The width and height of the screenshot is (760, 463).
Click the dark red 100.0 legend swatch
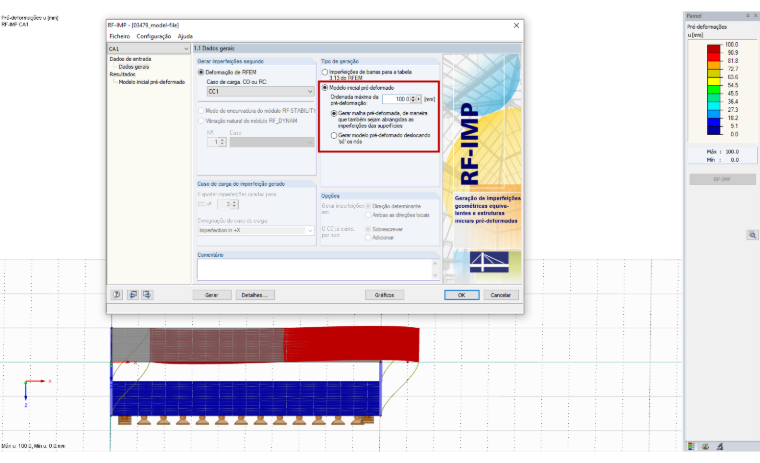[713, 48]
